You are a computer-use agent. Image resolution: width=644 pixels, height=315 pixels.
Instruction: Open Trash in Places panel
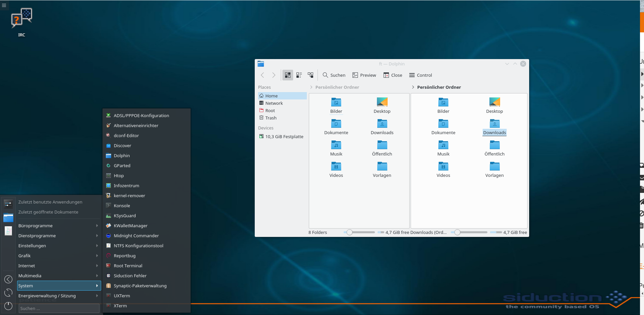coord(282,118)
